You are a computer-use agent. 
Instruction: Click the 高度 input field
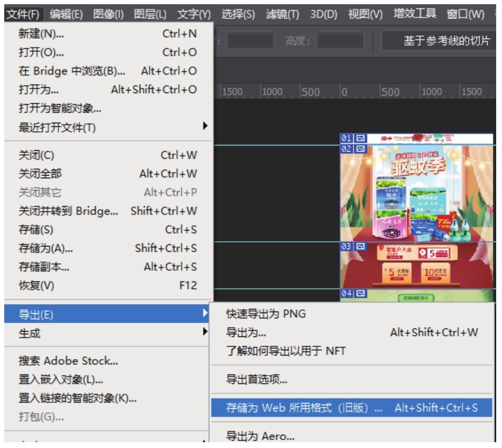pos(340,41)
